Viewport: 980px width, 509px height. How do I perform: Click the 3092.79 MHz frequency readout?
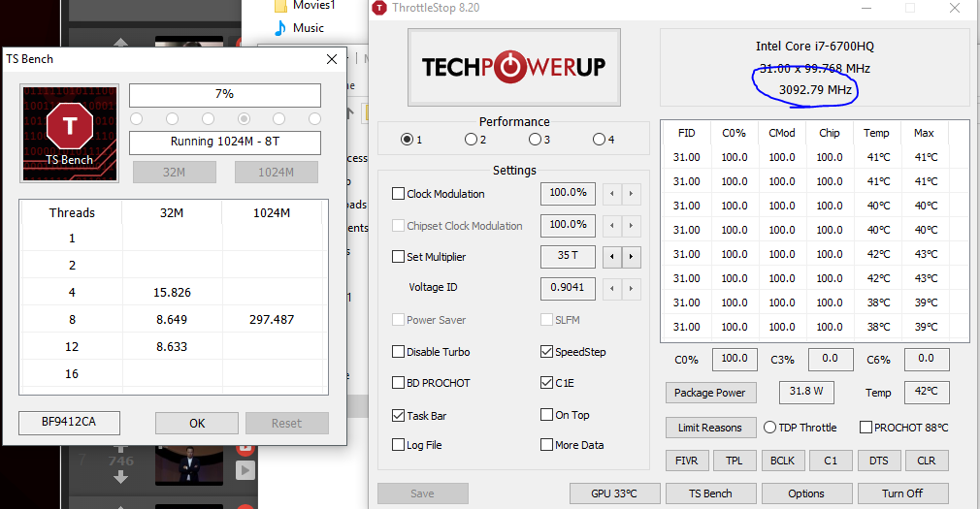(815, 90)
